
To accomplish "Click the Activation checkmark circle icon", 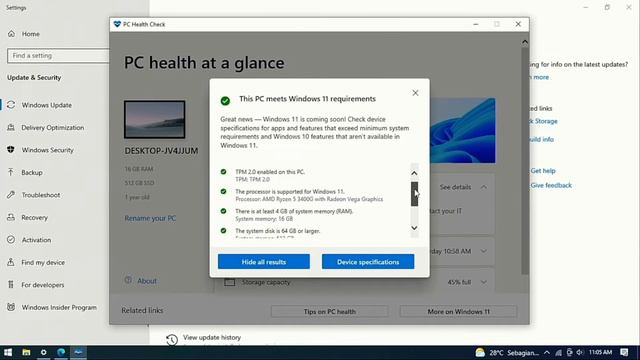I will click(x=11, y=240).
